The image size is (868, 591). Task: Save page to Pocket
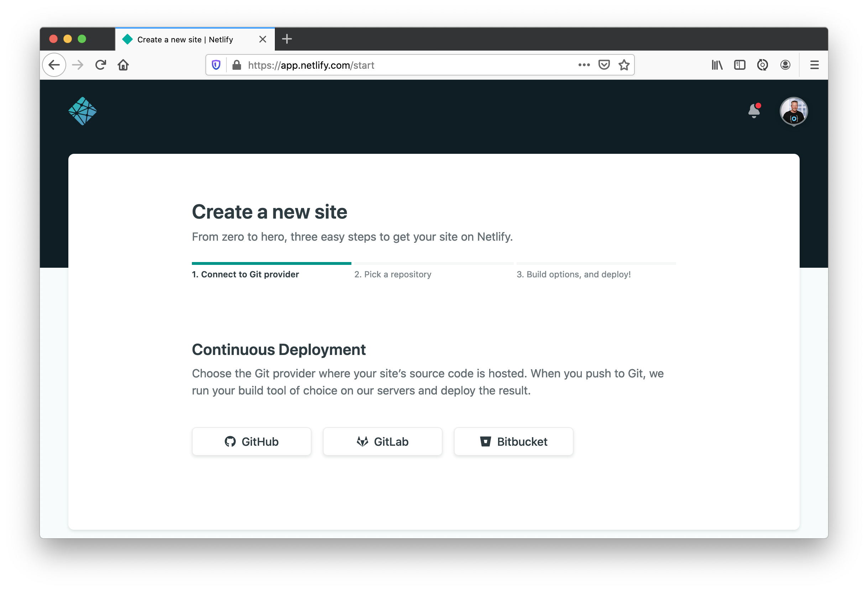604,65
